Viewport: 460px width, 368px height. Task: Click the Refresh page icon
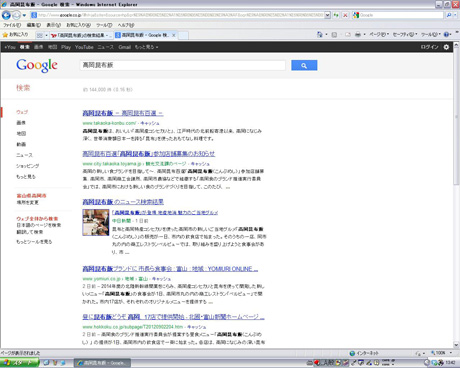(x=336, y=15)
